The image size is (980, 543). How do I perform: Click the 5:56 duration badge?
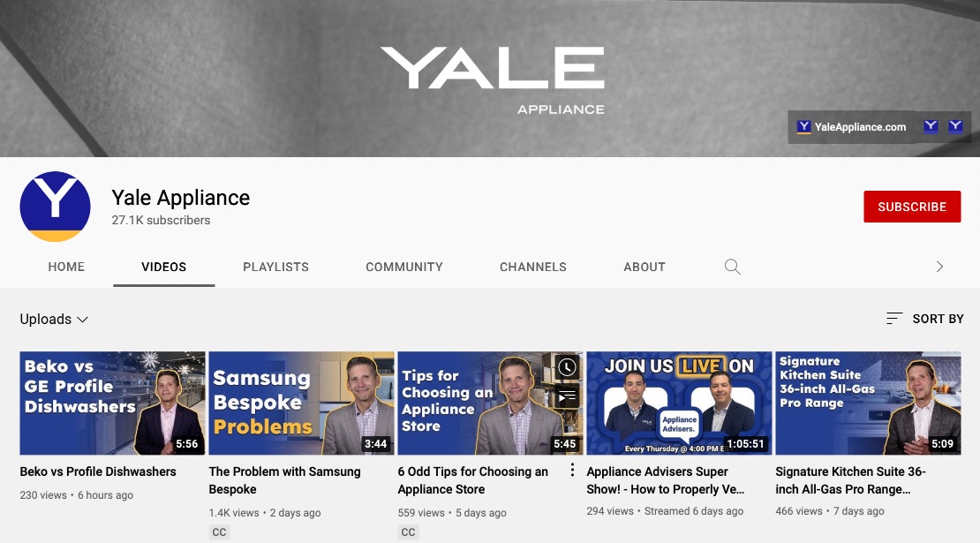pos(187,443)
